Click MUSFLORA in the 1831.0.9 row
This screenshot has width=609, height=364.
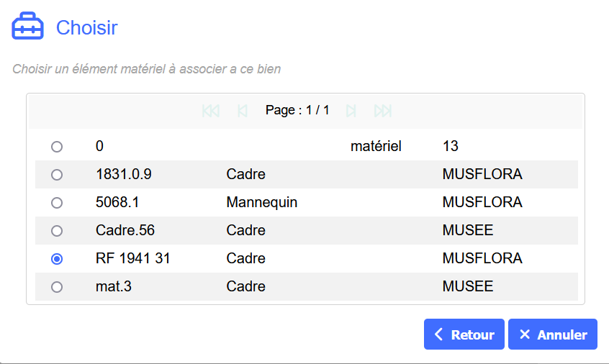482,175
